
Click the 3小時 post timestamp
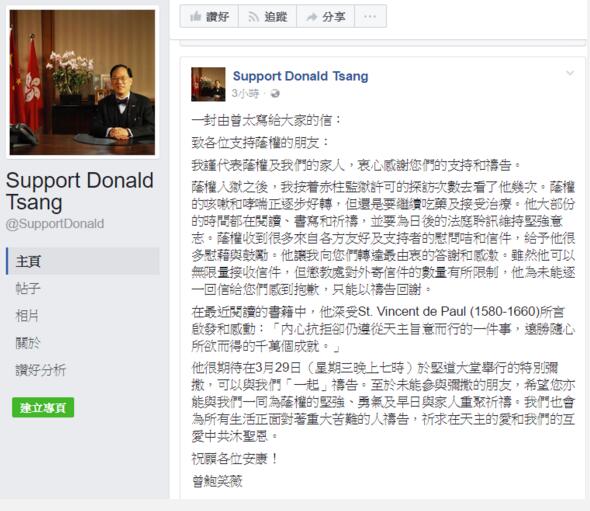click(245, 93)
